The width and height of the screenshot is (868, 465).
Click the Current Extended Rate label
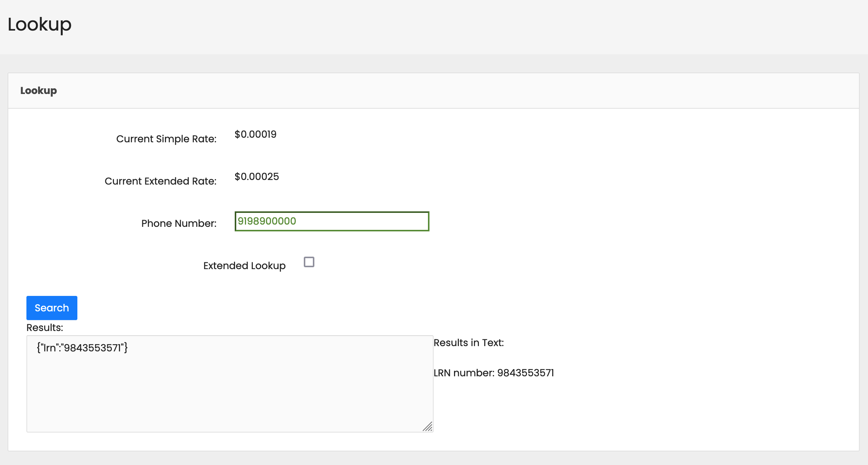pyautogui.click(x=160, y=181)
